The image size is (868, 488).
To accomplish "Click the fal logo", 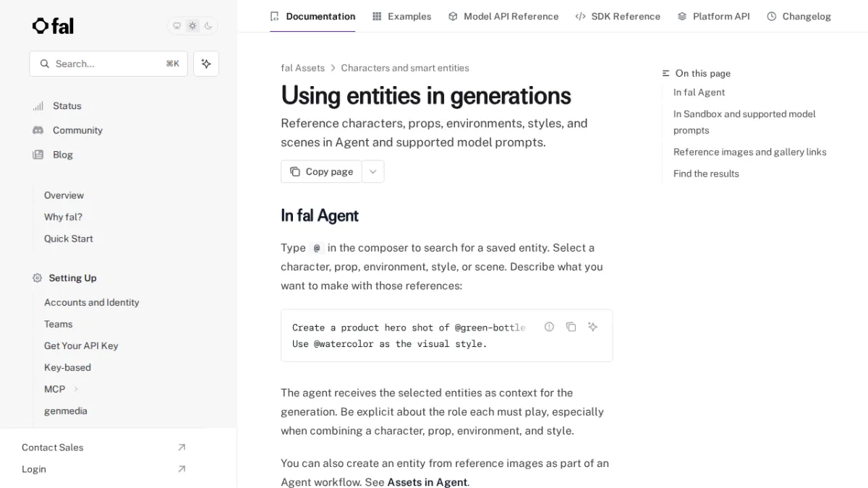I will tap(53, 26).
